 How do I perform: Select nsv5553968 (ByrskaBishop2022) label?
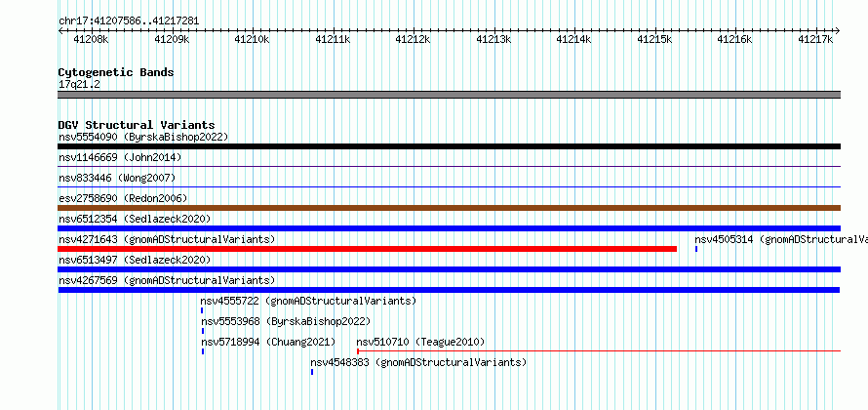[286, 321]
